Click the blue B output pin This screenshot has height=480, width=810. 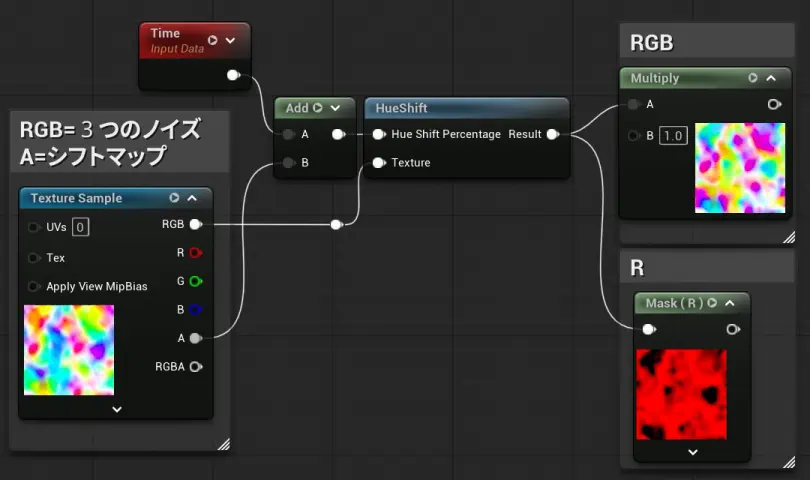point(196,310)
